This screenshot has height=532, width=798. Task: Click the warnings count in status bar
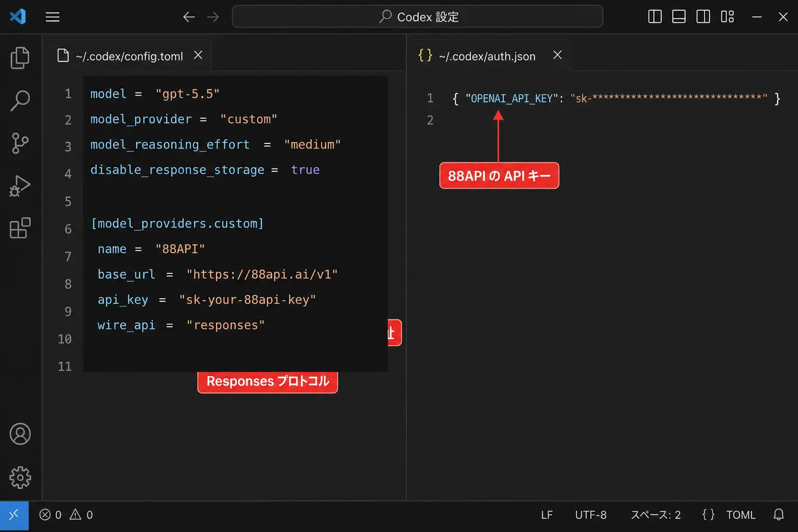[82, 515]
